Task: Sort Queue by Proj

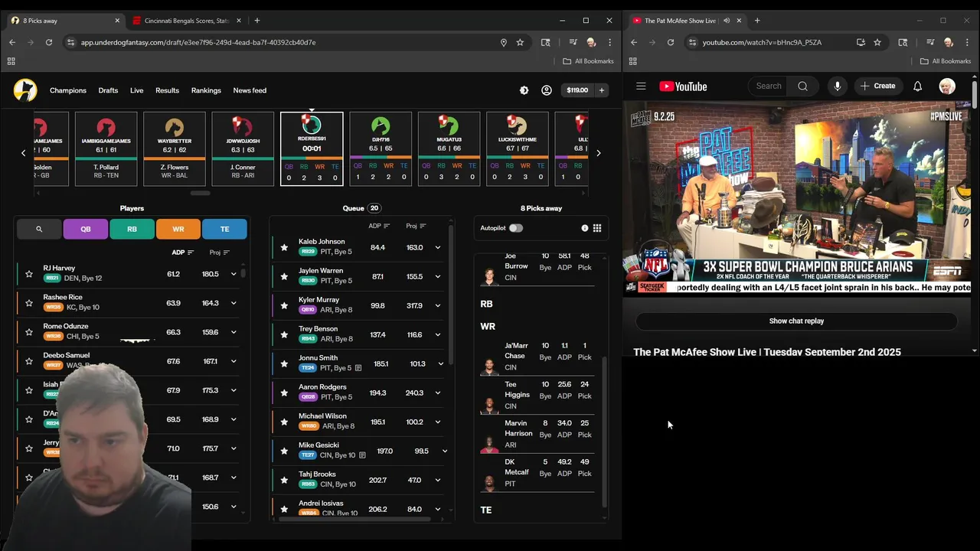Action: [416, 226]
